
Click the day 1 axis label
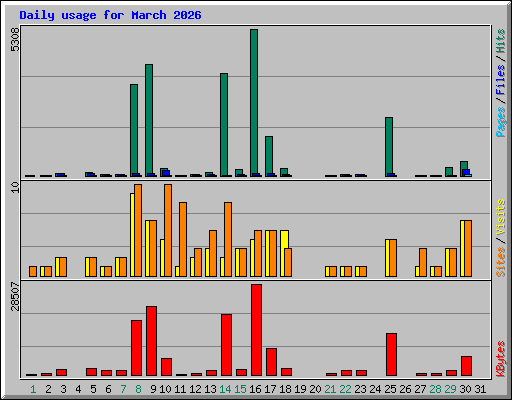(x=33, y=389)
